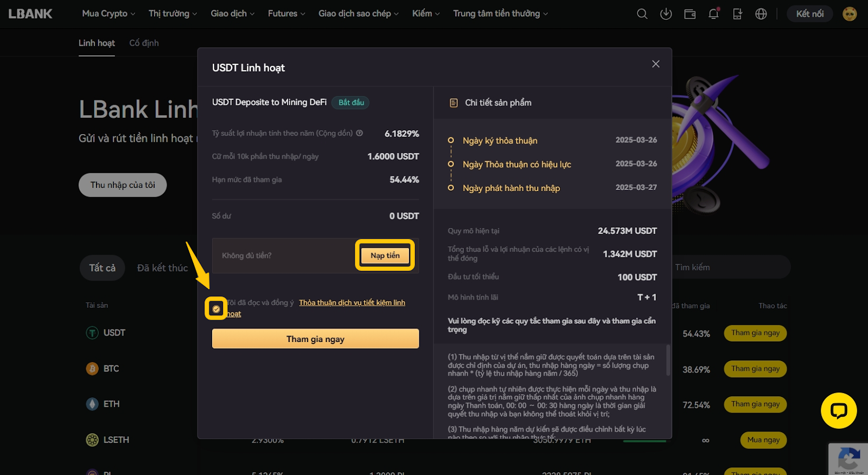Image resolution: width=868 pixels, height=475 pixels.
Task: Click the Tài sản column header
Action: pyautogui.click(x=97, y=305)
